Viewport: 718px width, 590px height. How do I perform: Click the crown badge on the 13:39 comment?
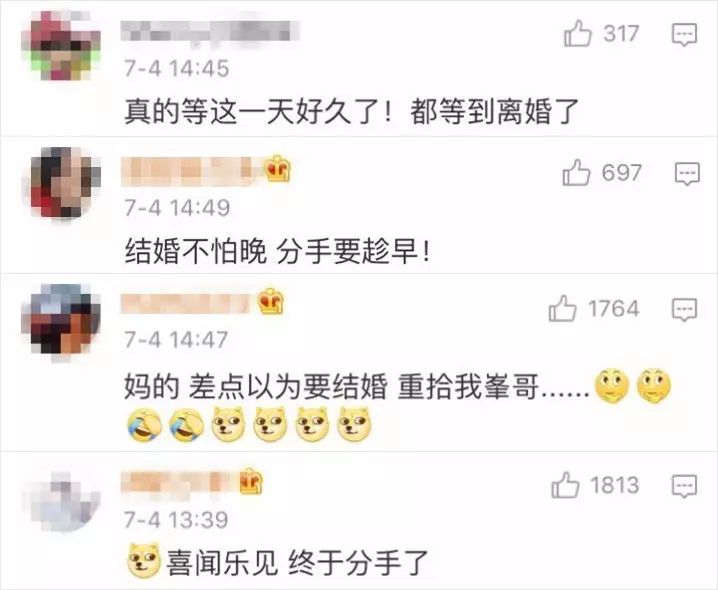pos(251,481)
